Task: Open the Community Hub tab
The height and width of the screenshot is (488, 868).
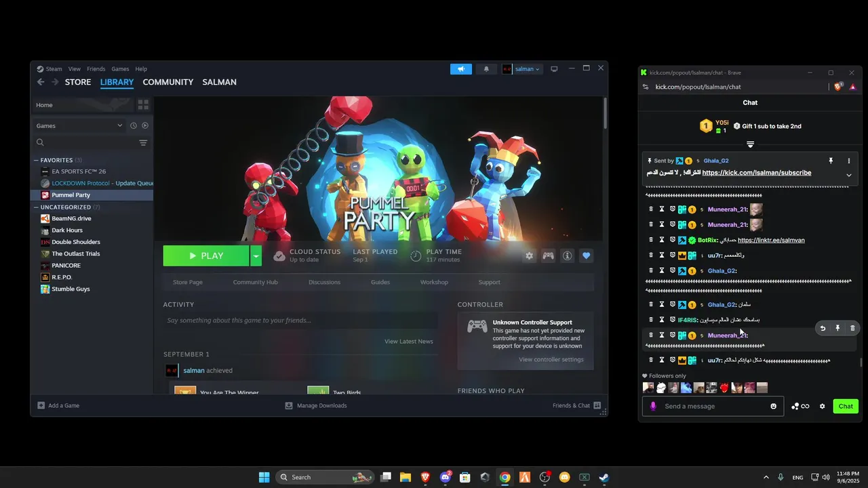Action: click(x=256, y=282)
